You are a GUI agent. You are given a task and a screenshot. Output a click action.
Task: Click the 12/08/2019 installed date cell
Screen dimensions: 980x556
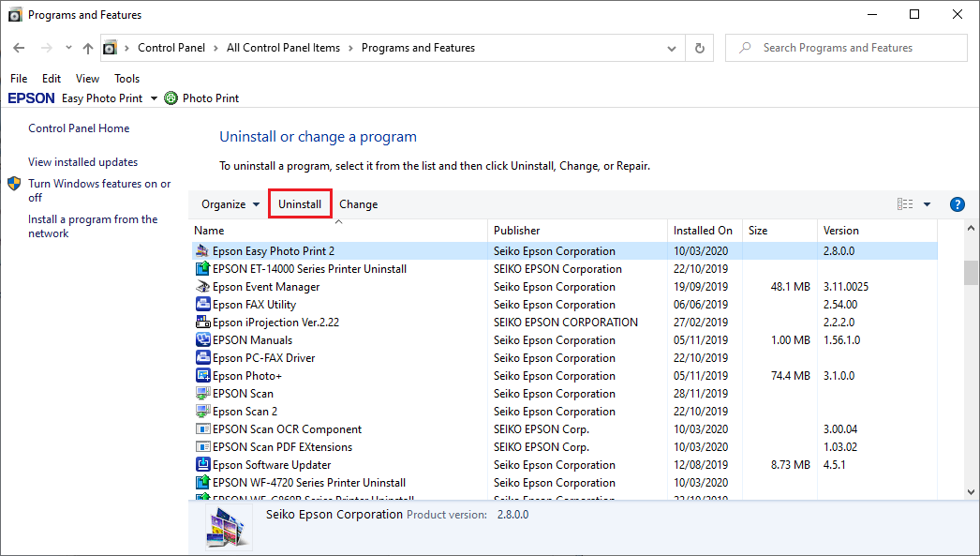click(x=701, y=465)
